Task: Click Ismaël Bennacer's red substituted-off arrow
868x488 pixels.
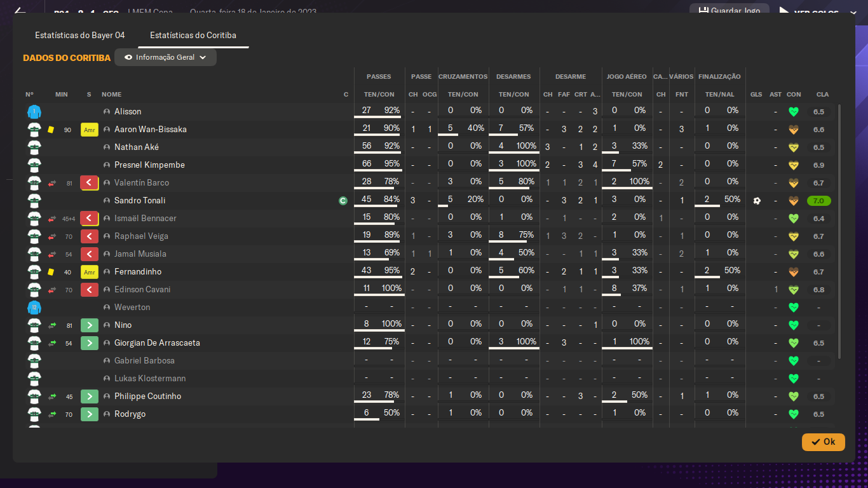Action: tap(90, 219)
